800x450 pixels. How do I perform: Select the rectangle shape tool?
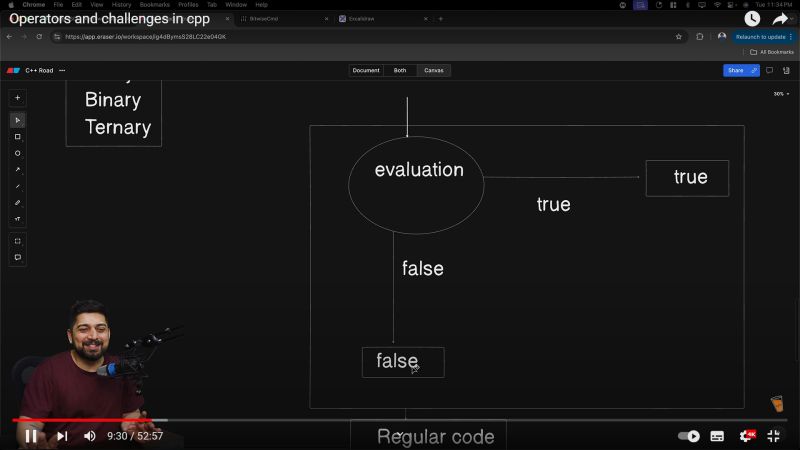17,137
